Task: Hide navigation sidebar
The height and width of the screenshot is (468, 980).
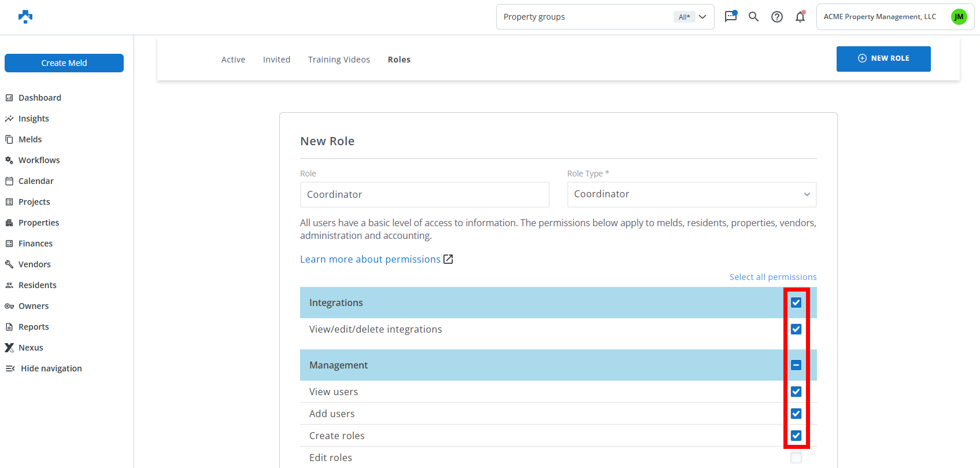Action: click(x=51, y=368)
